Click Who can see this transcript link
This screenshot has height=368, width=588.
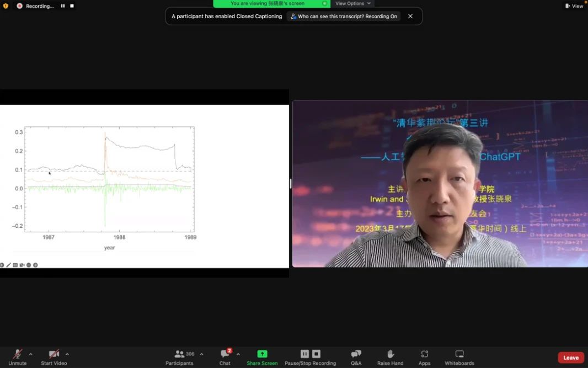pos(344,16)
